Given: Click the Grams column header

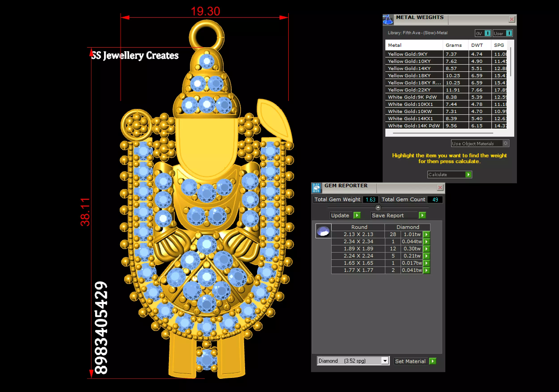Looking at the screenshot, I should coord(456,45).
